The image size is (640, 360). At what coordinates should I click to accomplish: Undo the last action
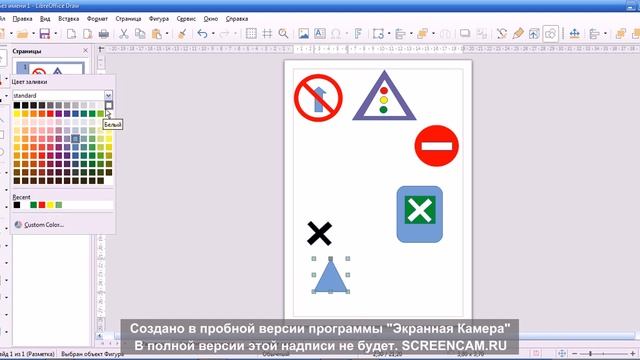click(x=202, y=33)
